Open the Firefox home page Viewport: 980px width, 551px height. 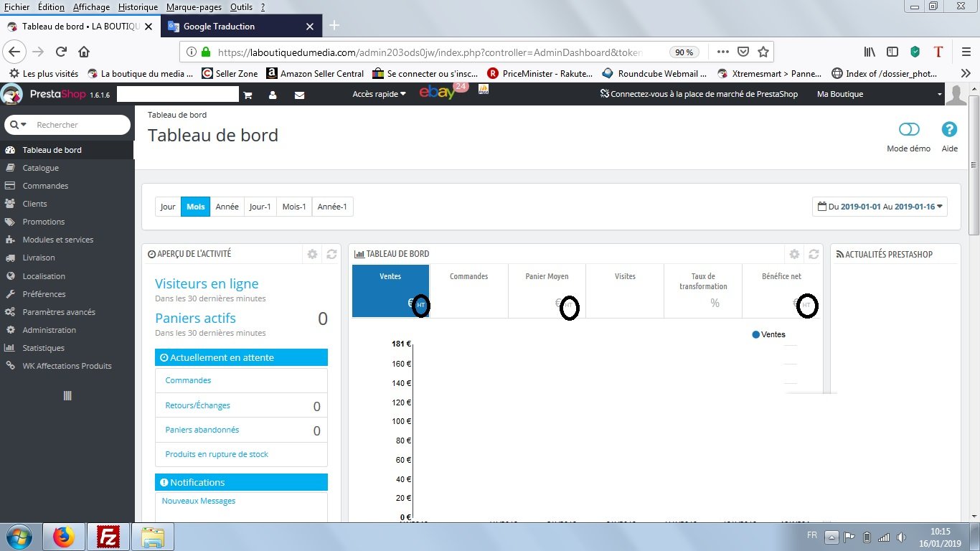84,52
